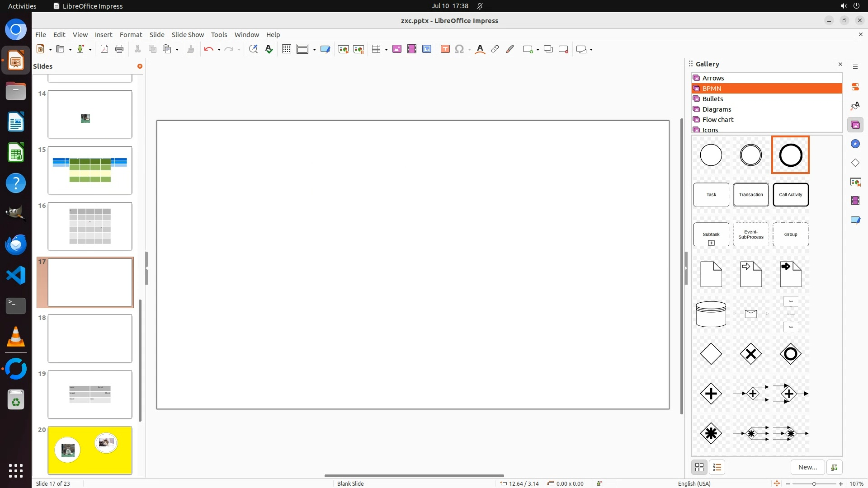This screenshot has width=868, height=488.
Task: Click Export as PDF icon
Action: pyautogui.click(x=104, y=49)
